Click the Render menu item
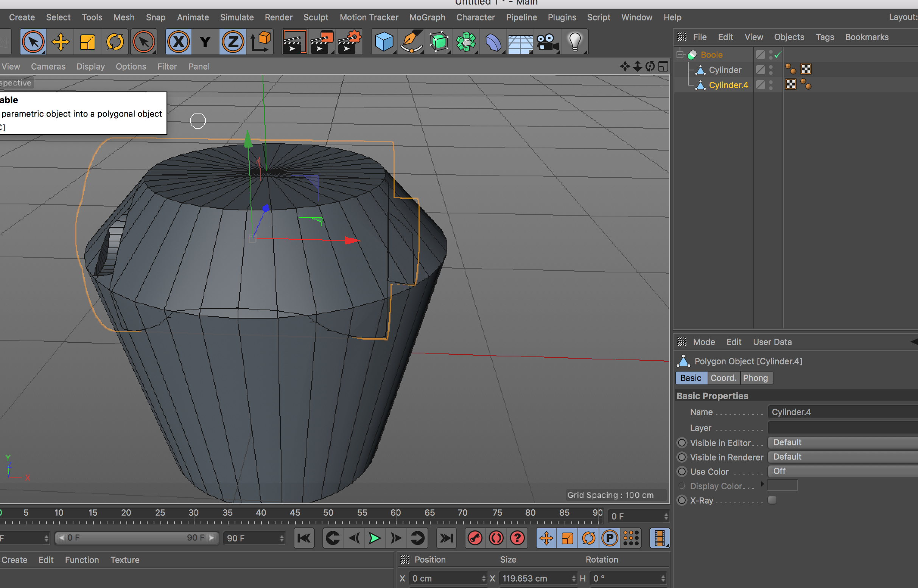The width and height of the screenshot is (918, 588). tap(279, 17)
